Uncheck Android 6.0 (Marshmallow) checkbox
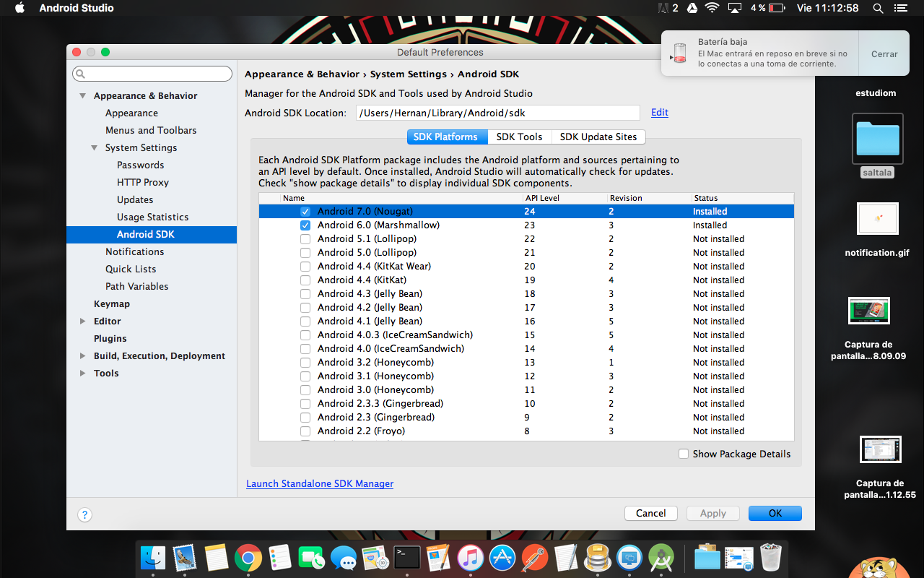Viewport: 924px width, 578px height. pyautogui.click(x=305, y=225)
